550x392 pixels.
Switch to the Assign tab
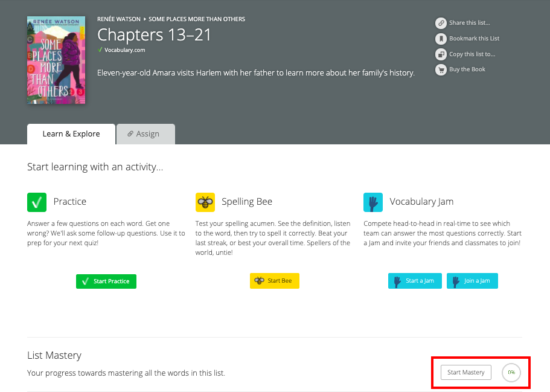(x=145, y=134)
